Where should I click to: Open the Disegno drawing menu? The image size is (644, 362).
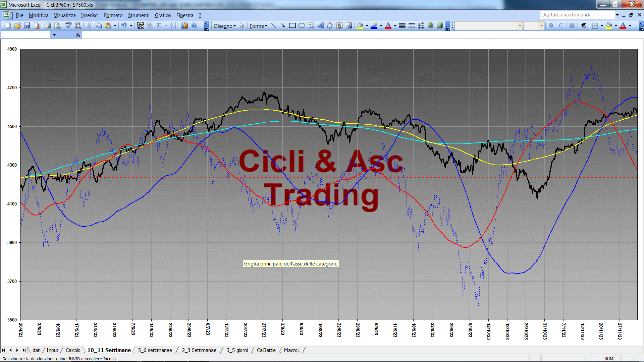click(225, 26)
